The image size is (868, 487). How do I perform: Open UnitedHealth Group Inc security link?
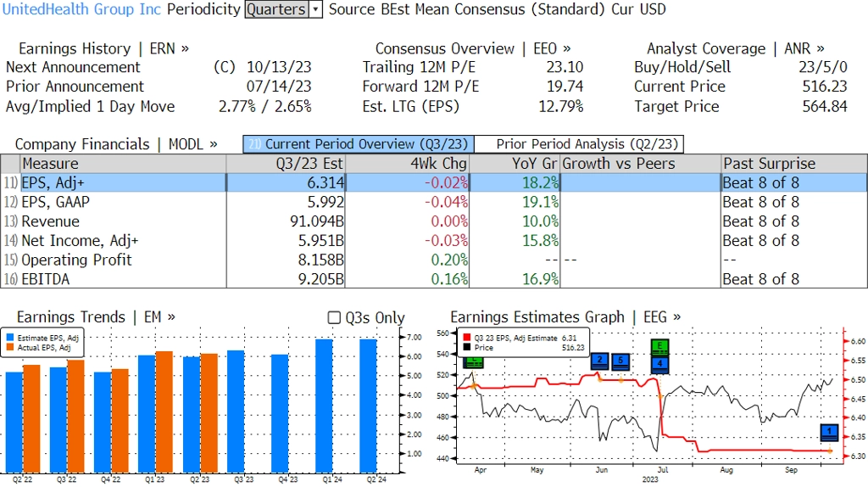(81, 9)
